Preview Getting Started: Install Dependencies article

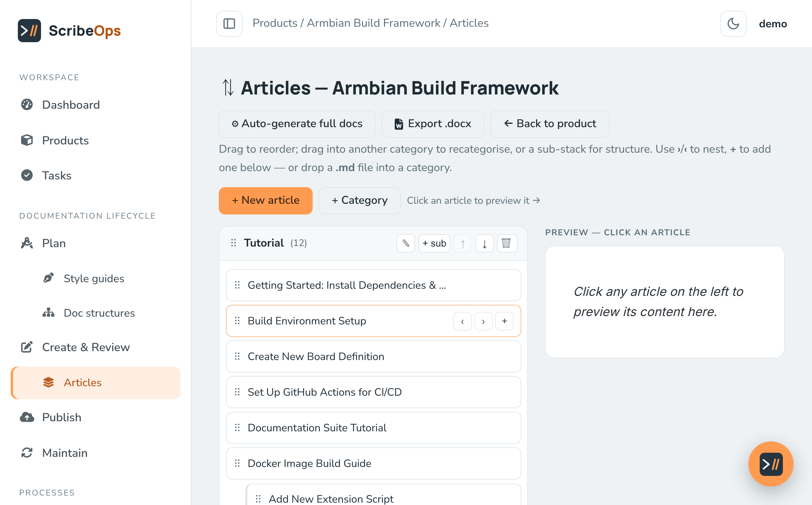click(x=373, y=285)
